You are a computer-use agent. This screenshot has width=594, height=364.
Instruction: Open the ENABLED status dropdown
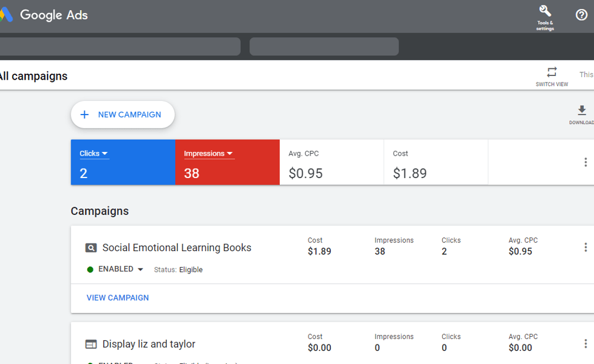(121, 269)
